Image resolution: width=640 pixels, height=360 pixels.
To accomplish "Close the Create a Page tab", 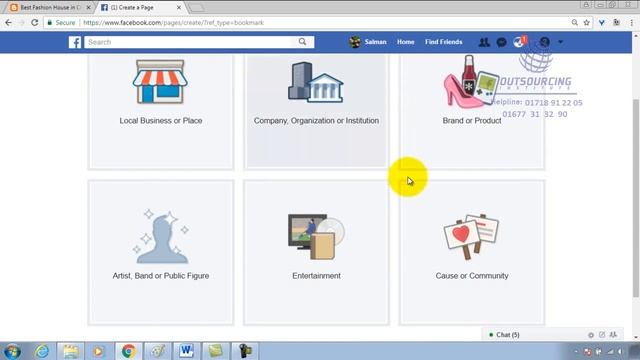I will [x=179, y=7].
